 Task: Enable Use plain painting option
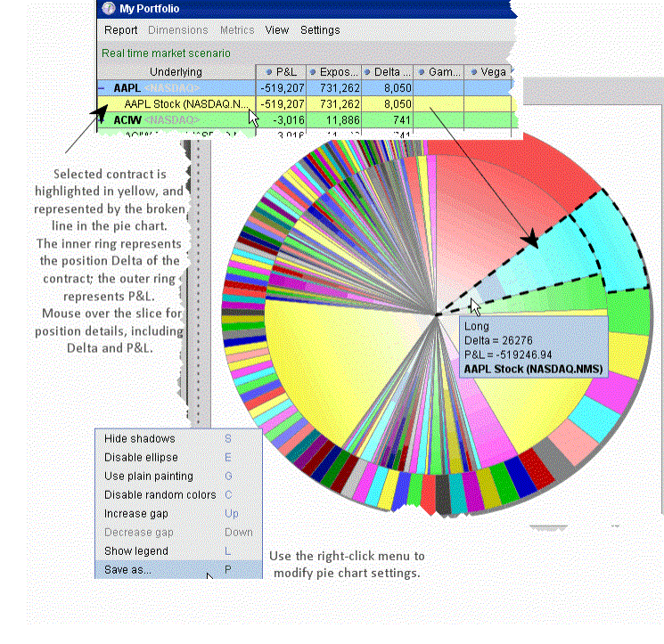click(148, 477)
